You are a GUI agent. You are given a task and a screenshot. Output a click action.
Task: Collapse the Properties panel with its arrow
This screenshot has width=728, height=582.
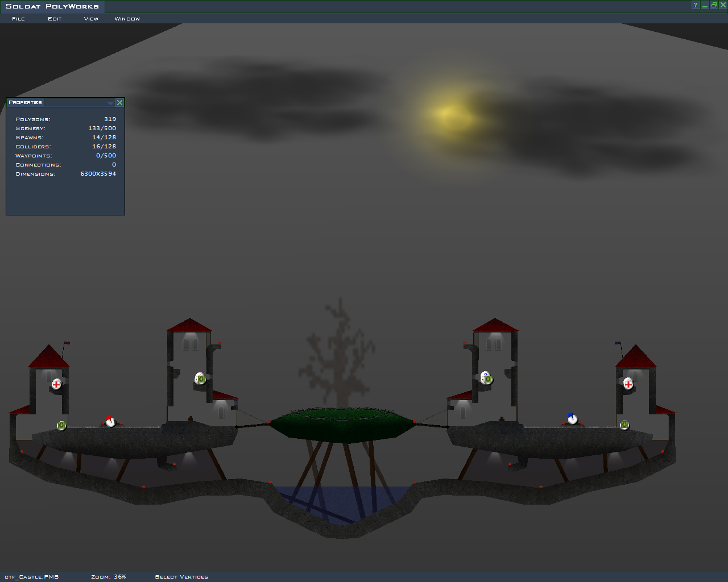(x=110, y=103)
